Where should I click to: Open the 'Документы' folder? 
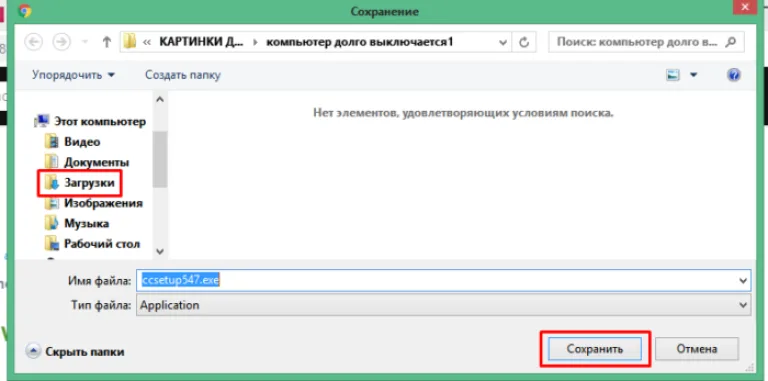[87, 162]
